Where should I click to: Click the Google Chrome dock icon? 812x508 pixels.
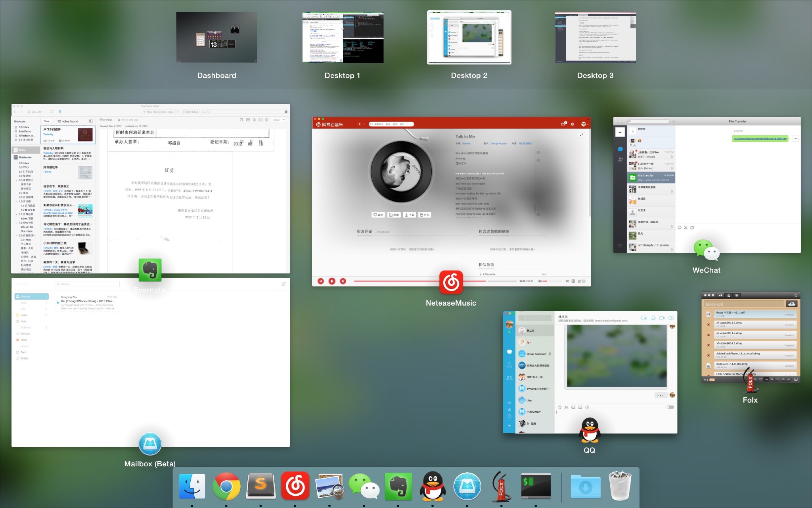(x=226, y=486)
